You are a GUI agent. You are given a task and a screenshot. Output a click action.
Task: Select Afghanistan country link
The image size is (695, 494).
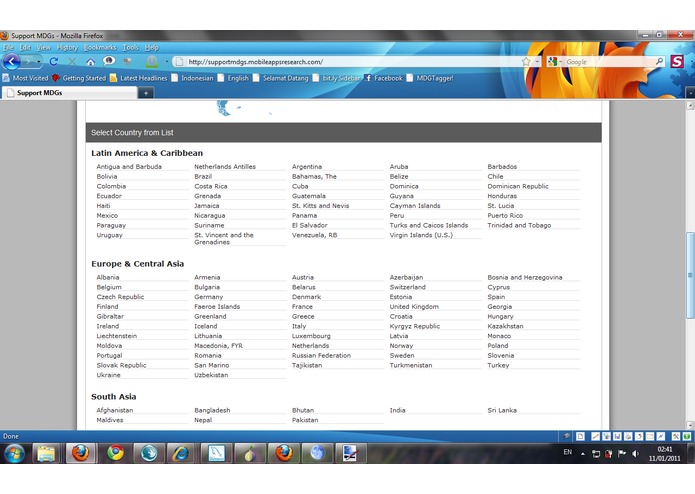[114, 410]
